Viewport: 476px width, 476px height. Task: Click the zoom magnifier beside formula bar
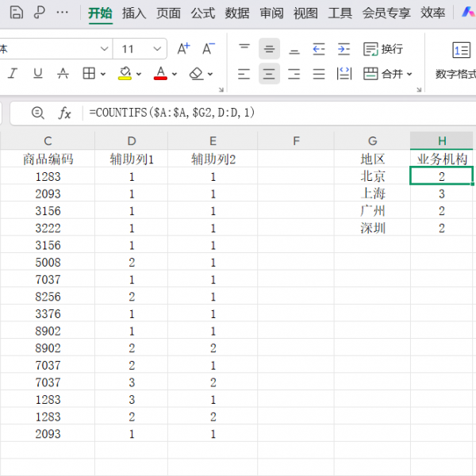37,113
